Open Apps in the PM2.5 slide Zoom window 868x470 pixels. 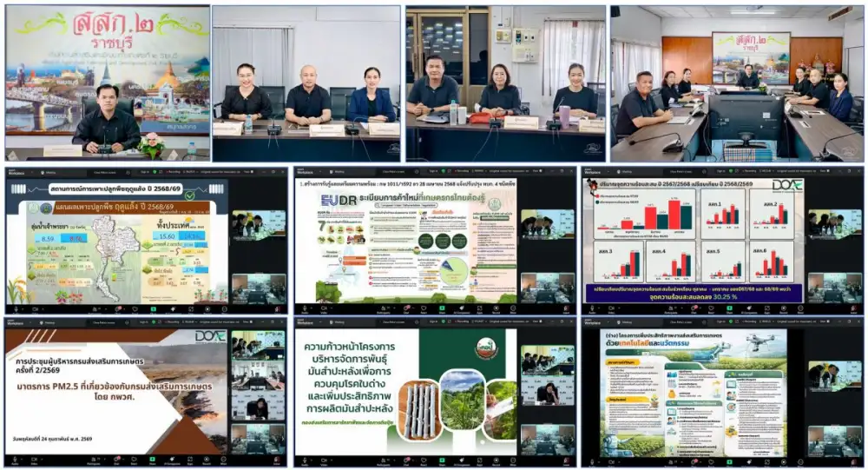click(190, 460)
